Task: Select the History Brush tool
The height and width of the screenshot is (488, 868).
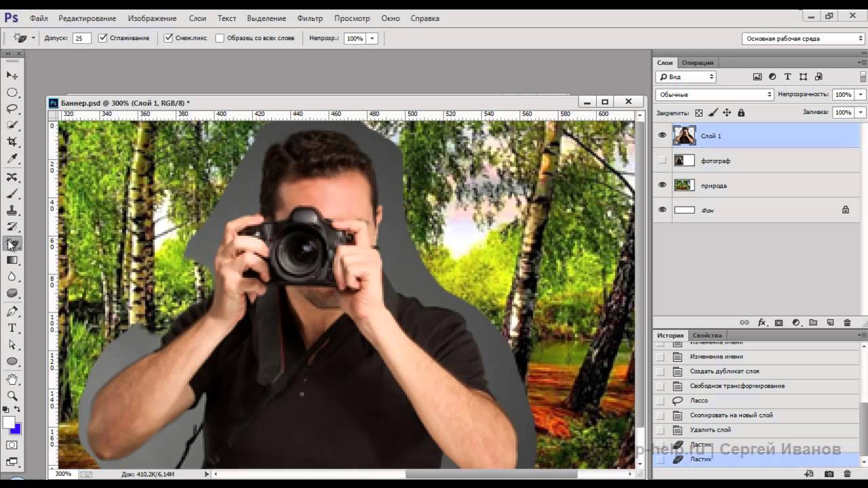Action: click(12, 226)
